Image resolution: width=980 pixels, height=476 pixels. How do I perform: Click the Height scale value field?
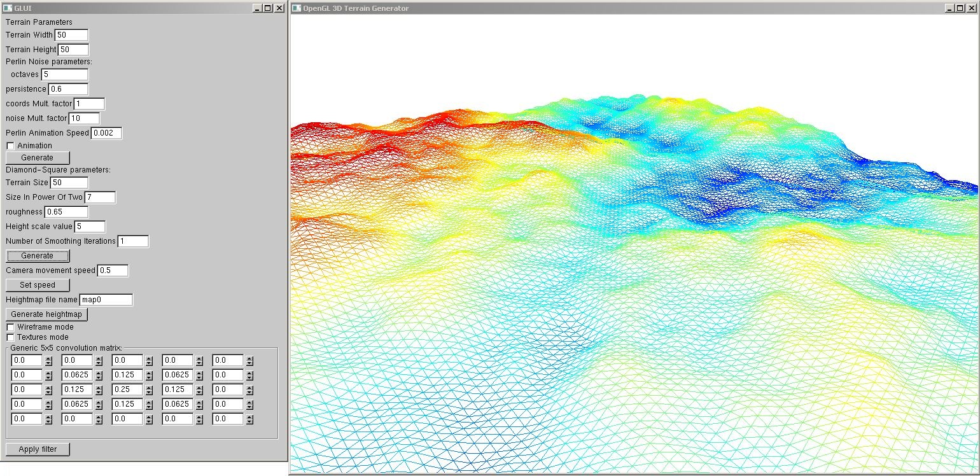(x=90, y=227)
